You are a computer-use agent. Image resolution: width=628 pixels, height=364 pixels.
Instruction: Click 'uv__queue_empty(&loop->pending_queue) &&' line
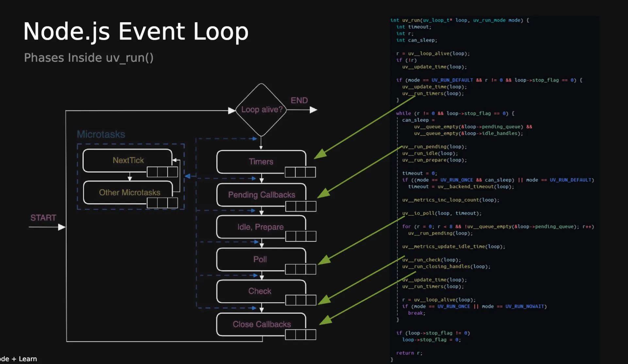click(473, 127)
